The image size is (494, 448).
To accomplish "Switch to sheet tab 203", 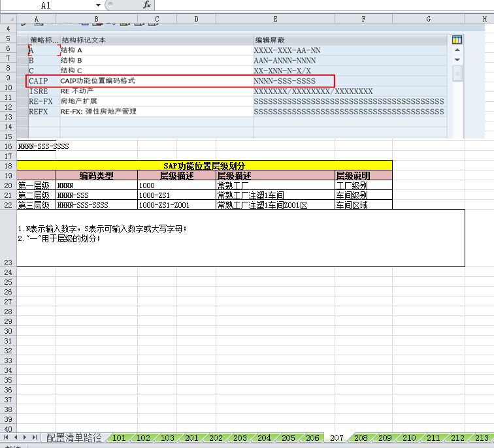I will [240, 438].
